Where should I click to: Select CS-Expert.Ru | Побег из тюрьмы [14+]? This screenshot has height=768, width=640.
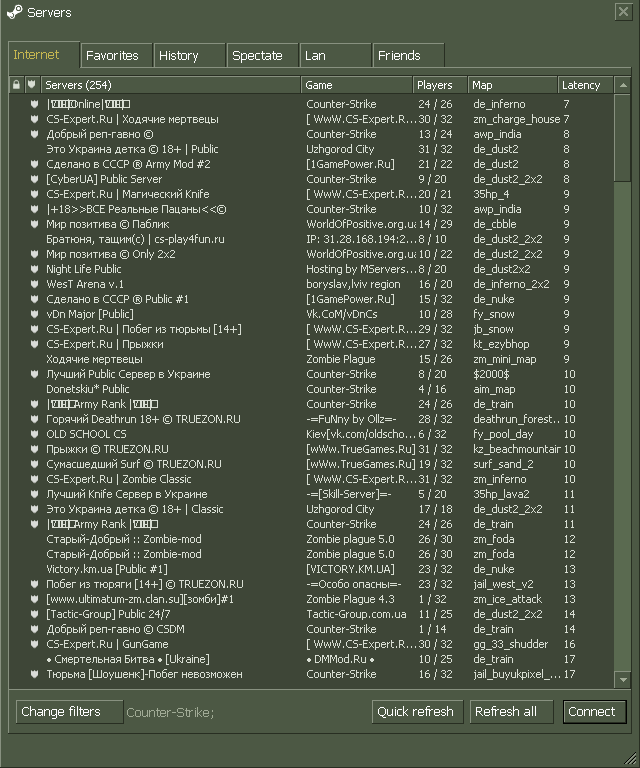(x=311, y=329)
